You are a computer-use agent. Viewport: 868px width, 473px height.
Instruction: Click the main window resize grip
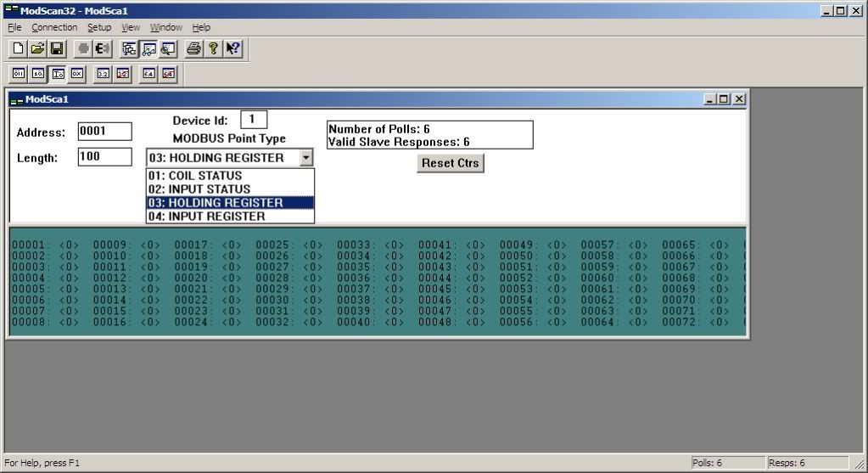coord(859,464)
